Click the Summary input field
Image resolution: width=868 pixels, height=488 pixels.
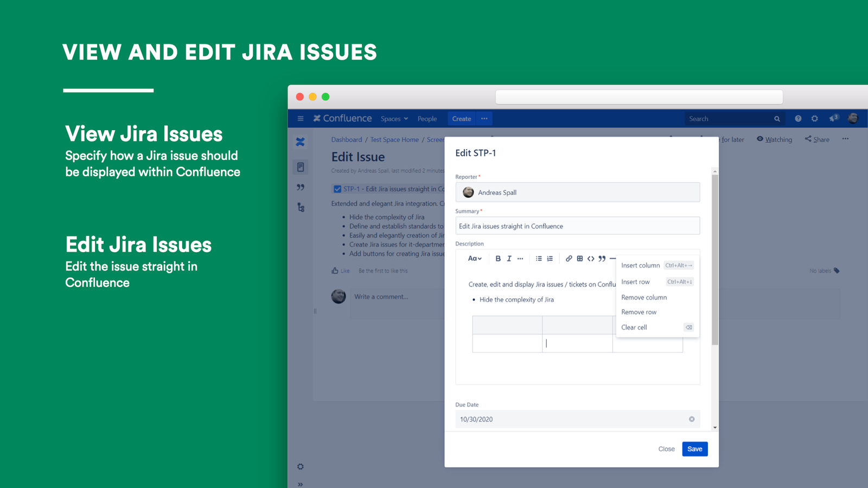[x=577, y=226]
